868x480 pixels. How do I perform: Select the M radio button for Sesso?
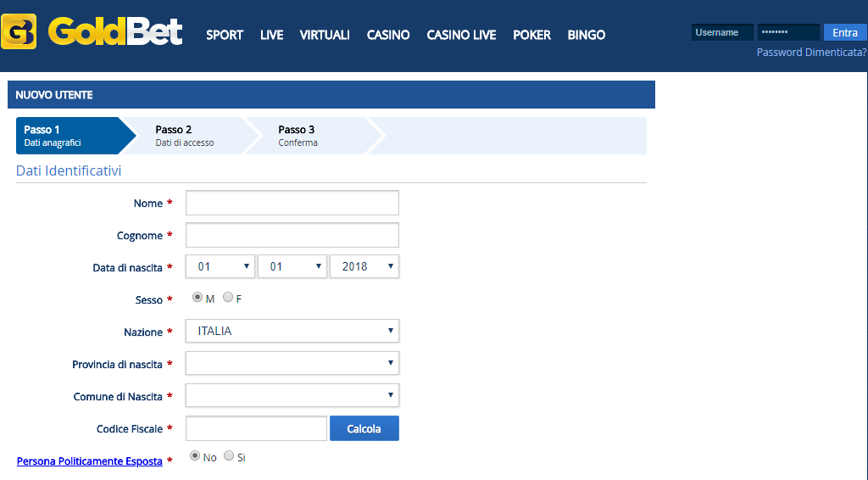coord(197,298)
